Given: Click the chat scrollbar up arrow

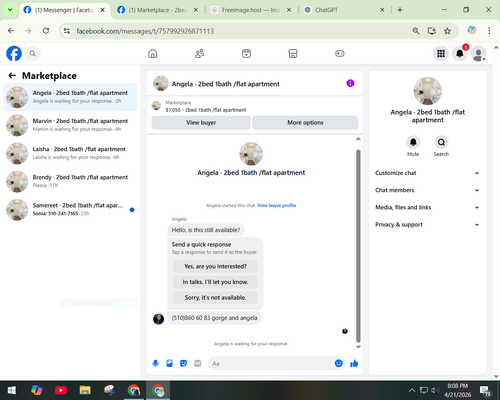Looking at the screenshot, I should (x=358, y=139).
